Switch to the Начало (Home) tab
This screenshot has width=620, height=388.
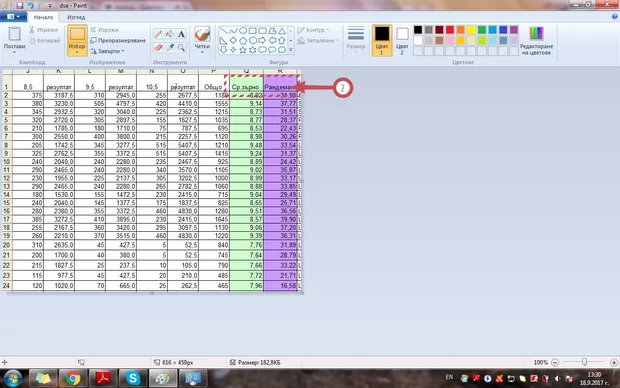tap(43, 17)
